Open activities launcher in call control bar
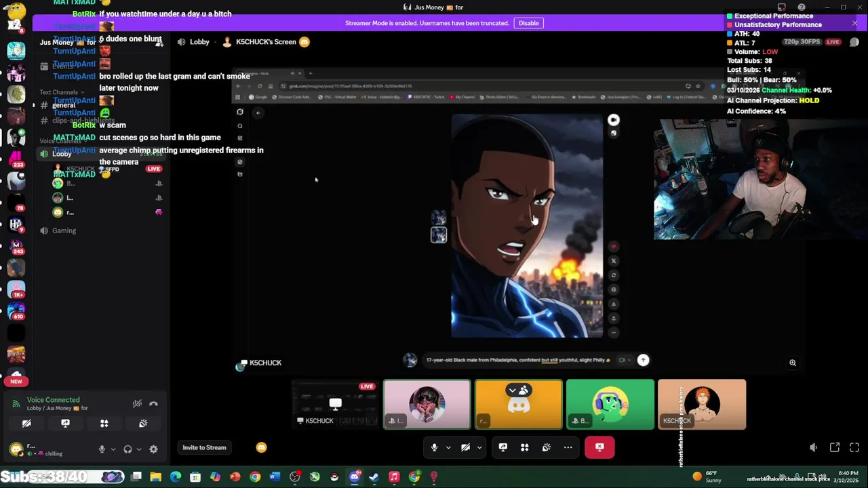This screenshot has height=488, width=868. pyautogui.click(x=525, y=447)
